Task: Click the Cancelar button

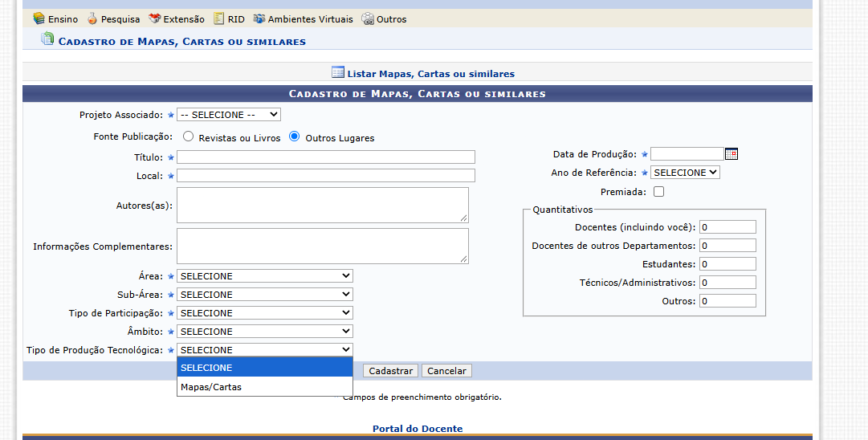Action: [446, 371]
